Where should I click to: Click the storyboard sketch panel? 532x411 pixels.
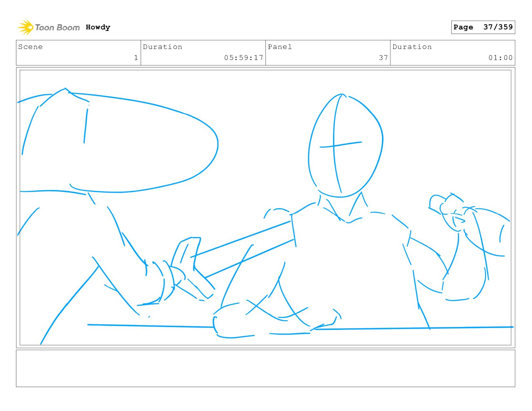click(x=265, y=208)
